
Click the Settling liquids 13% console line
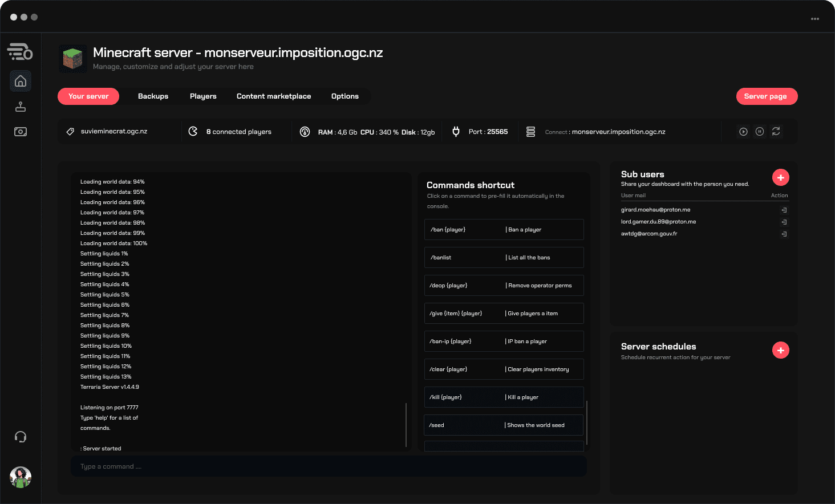pos(106,377)
